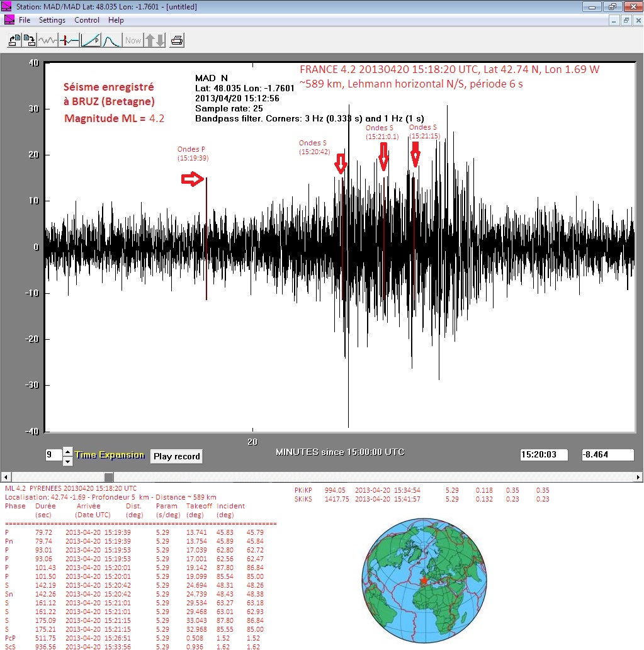
Task: Decrease Time Expansion with the down arrow
Action: 68,461
